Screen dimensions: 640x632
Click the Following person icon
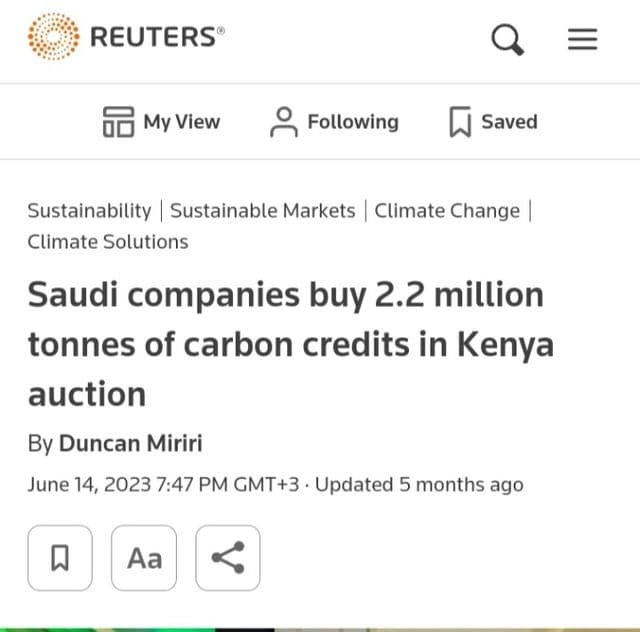284,122
